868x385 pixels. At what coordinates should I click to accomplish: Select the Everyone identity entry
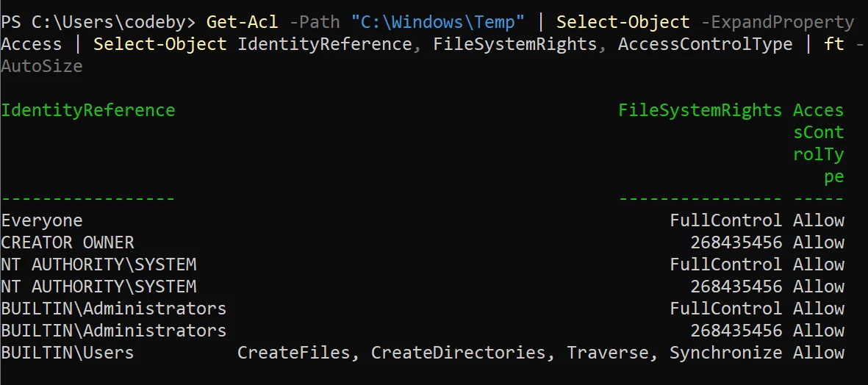coord(42,220)
